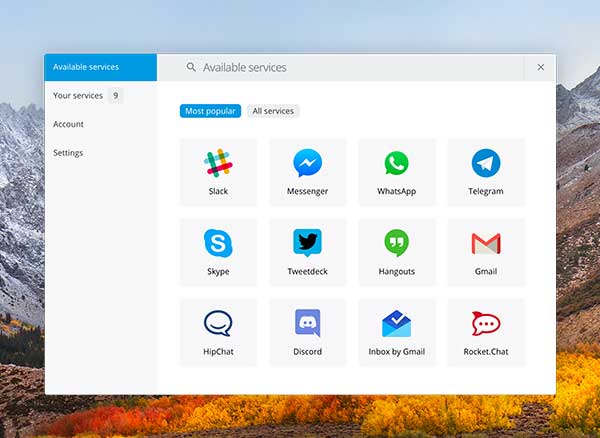Select the HipChat service icon
This screenshot has height=438, width=600.
click(x=218, y=323)
